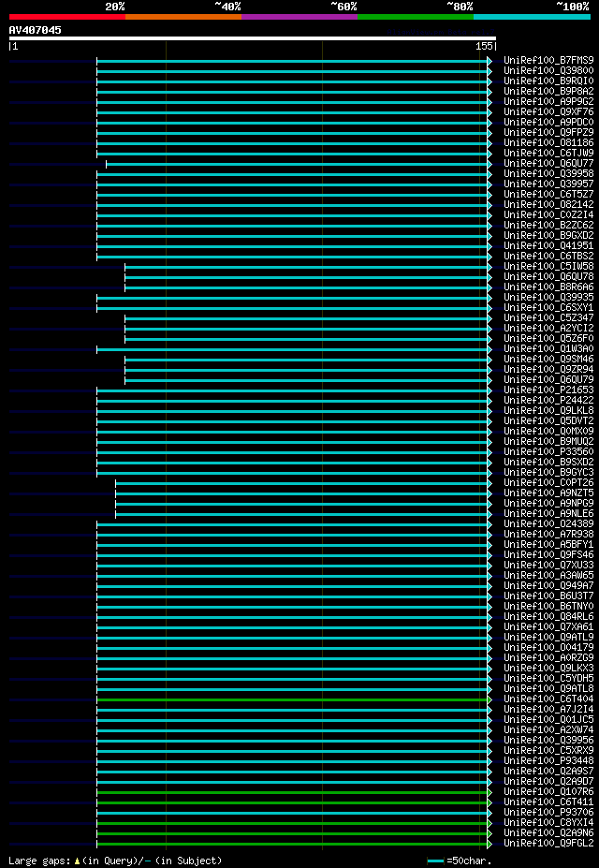Click the UniRef100_P21653 hit name
The image size is (599, 868).
548,391
